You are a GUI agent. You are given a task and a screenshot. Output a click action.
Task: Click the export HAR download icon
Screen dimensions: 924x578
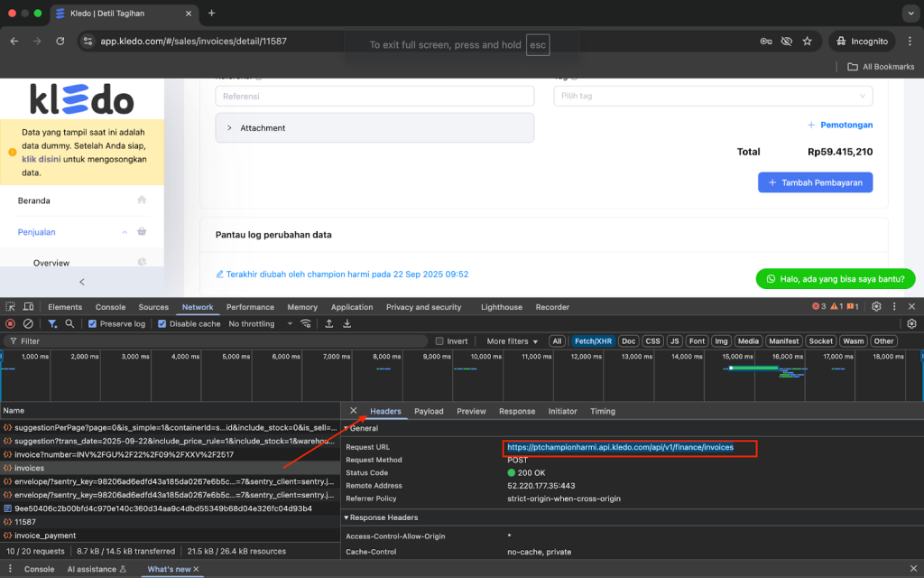[346, 323]
